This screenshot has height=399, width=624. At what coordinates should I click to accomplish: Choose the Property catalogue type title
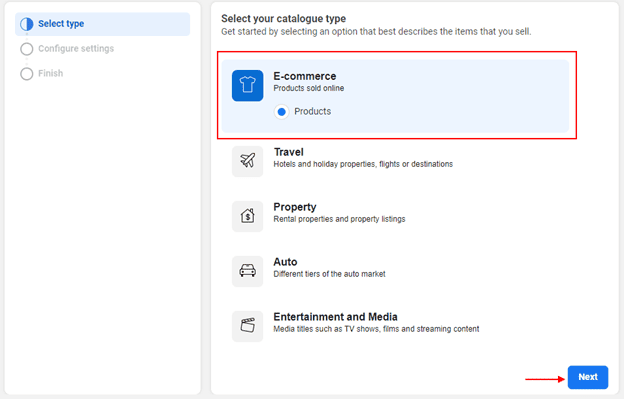click(294, 207)
